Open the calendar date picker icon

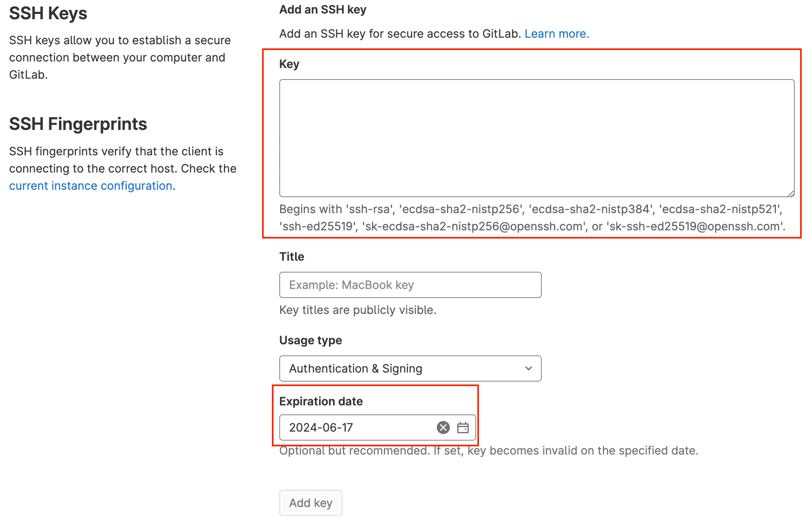tap(463, 427)
